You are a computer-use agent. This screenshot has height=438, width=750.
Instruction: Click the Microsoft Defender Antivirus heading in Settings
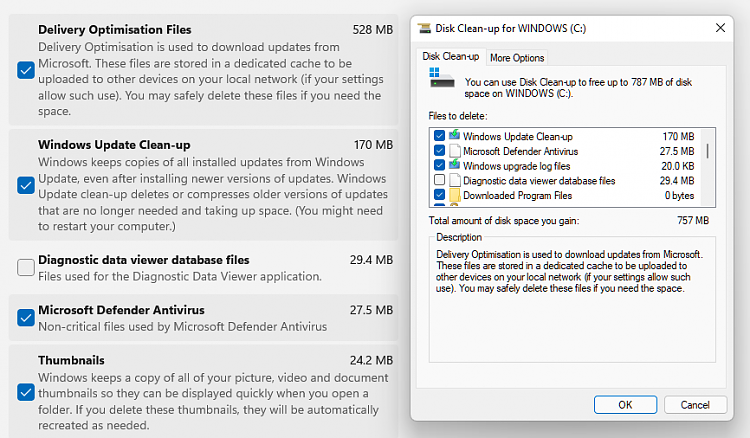tap(121, 310)
